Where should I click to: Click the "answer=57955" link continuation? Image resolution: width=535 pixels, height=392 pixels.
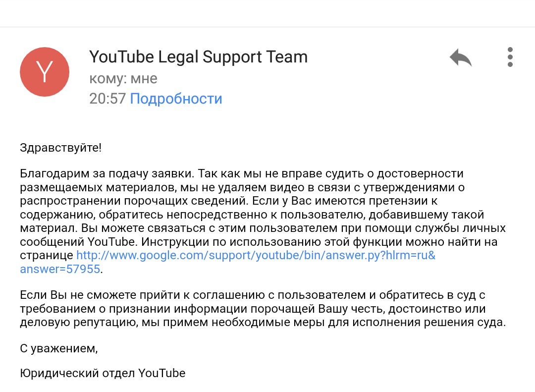60,269
